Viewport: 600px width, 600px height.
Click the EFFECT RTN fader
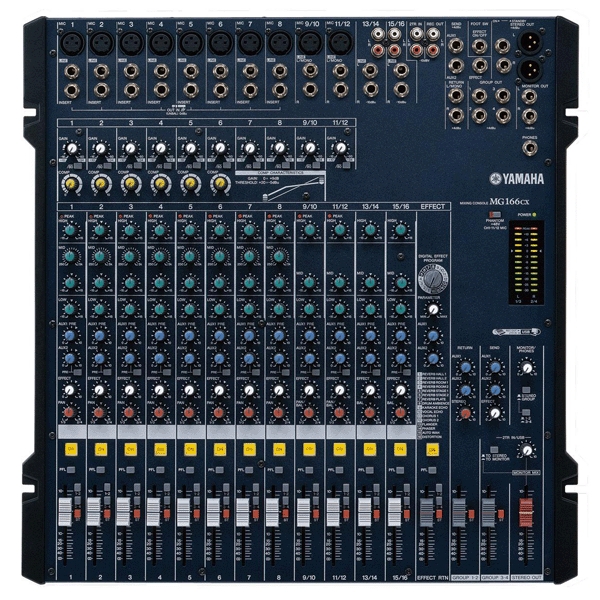(426, 512)
